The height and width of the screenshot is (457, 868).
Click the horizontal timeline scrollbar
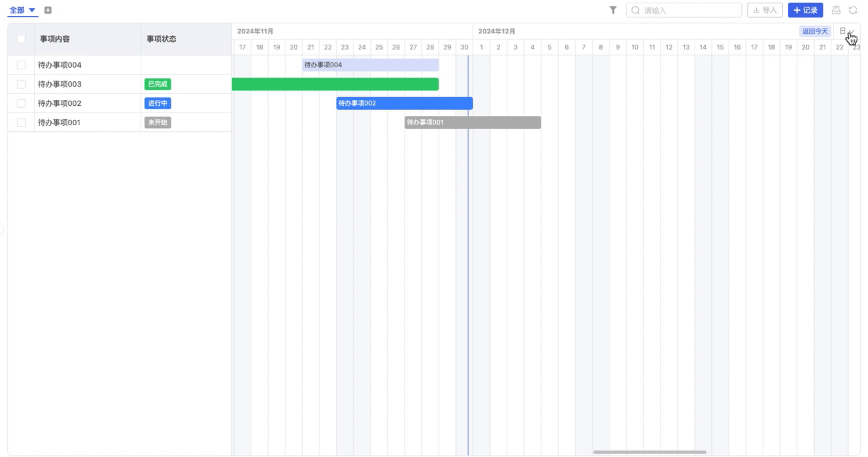coord(649,452)
